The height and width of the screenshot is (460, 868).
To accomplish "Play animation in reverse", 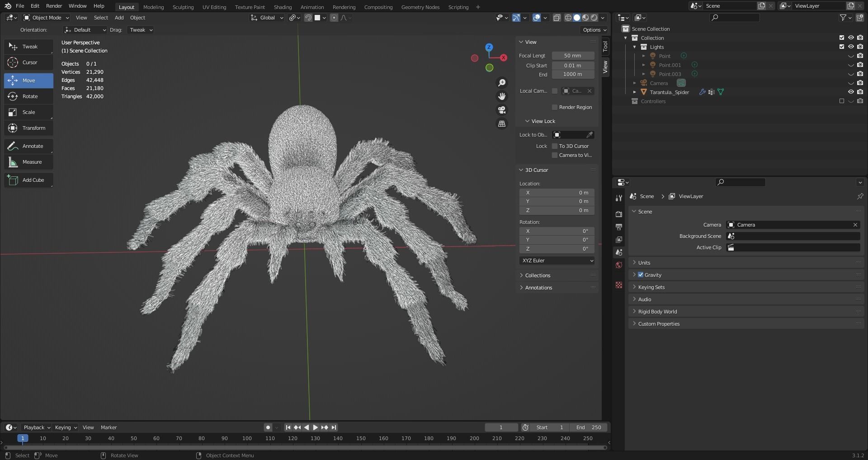I will (x=307, y=427).
